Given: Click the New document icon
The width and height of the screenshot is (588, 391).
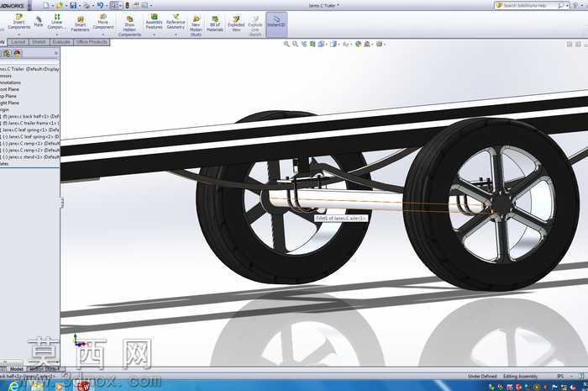Looking at the screenshot, I should pyautogui.click(x=45, y=5).
